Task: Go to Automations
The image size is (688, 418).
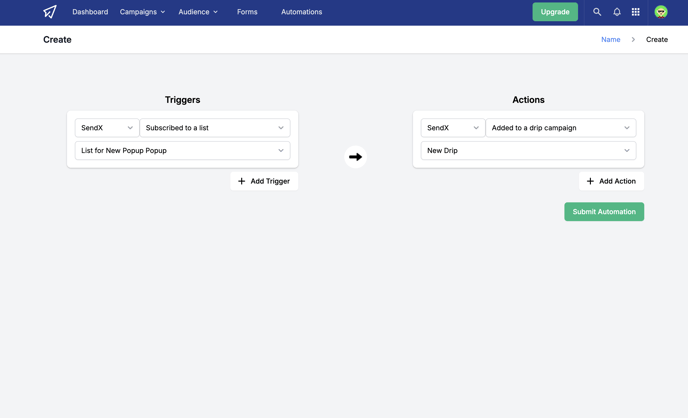Action: tap(301, 12)
